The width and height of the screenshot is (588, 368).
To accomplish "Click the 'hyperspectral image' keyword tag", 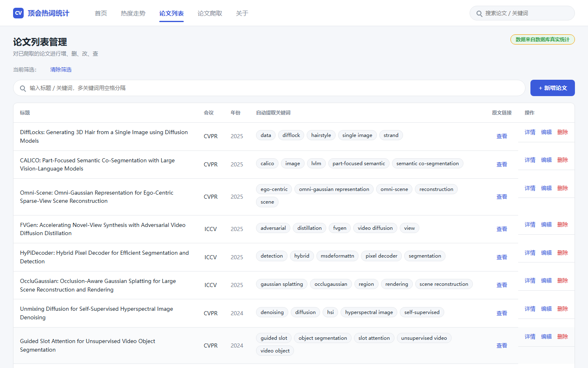I will 369,312.
